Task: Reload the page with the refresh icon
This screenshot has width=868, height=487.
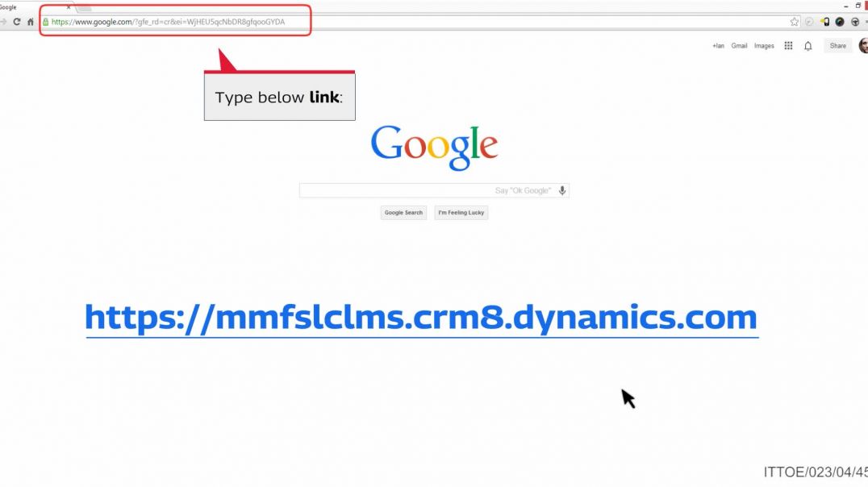Action: 17,22
